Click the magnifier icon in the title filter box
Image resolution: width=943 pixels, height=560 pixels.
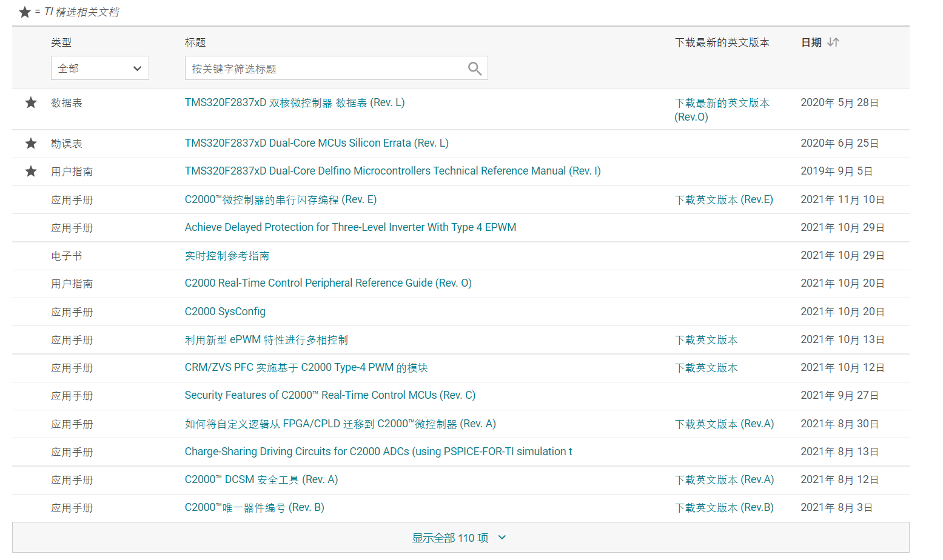point(474,68)
